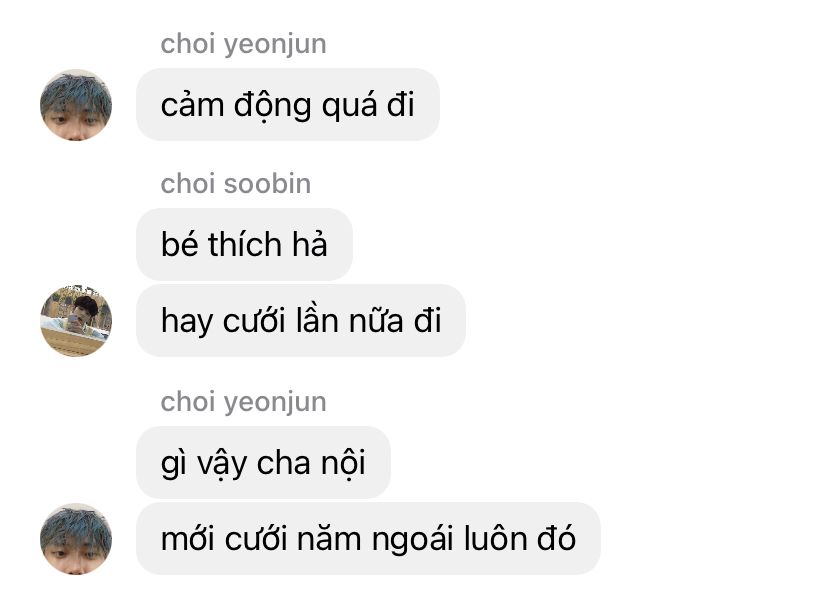Select the 'cảm động quá đi' message bubble
The image size is (828, 590).
click(x=288, y=105)
